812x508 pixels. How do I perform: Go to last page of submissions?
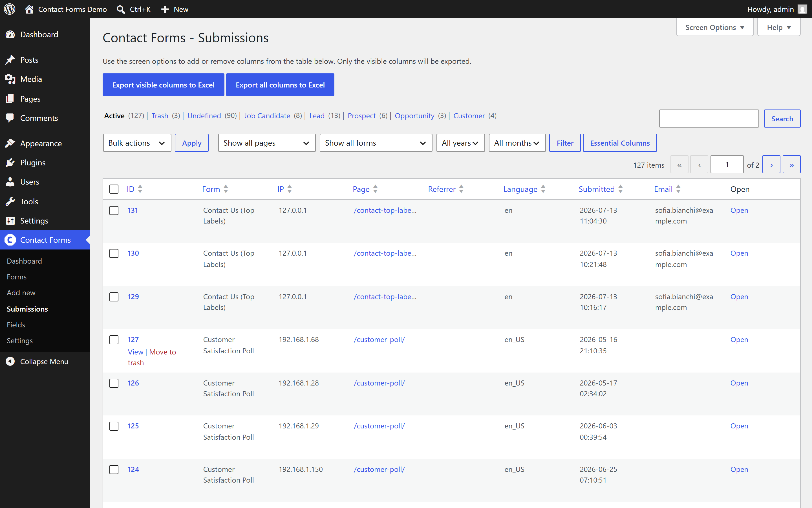click(791, 165)
